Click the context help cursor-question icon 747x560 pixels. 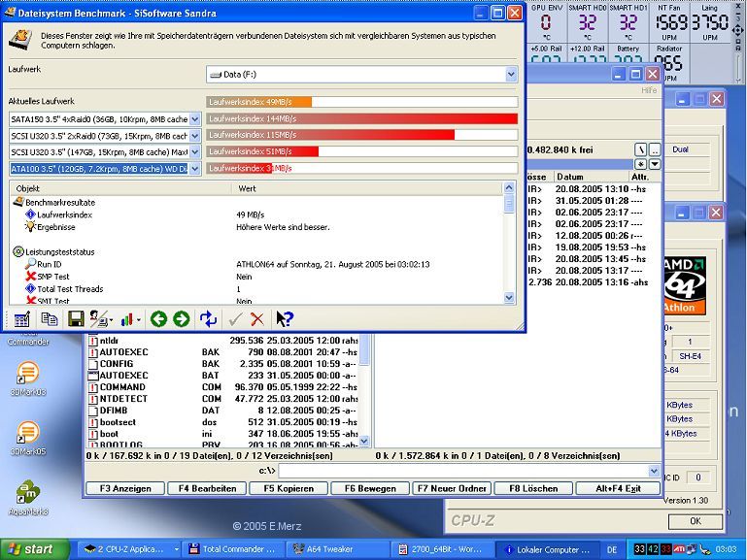(x=285, y=319)
